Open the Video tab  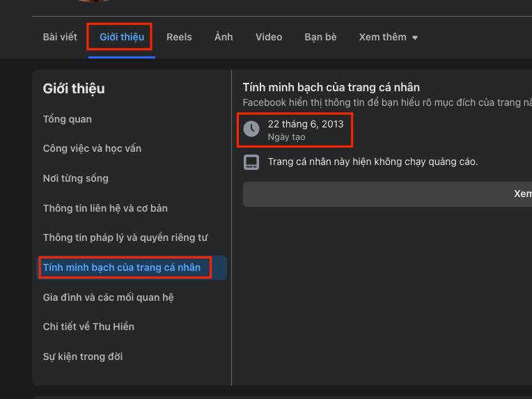point(269,37)
